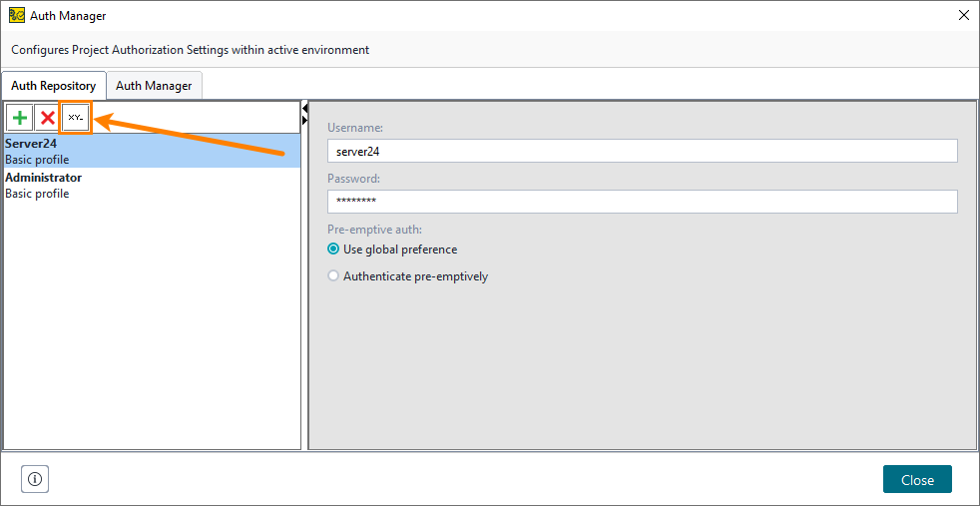Close the dialog with title bar X
The width and height of the screenshot is (980, 506).
point(963,16)
